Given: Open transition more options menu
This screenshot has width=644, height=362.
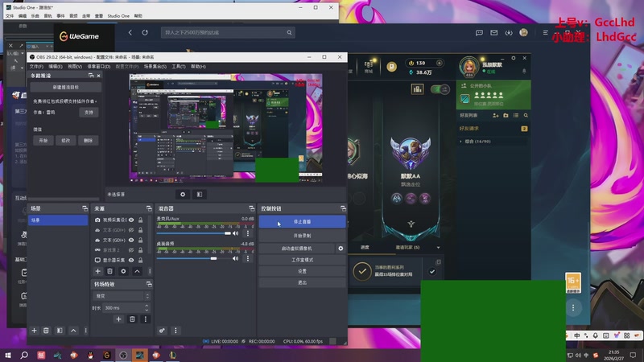Looking at the screenshot, I should point(146,319).
